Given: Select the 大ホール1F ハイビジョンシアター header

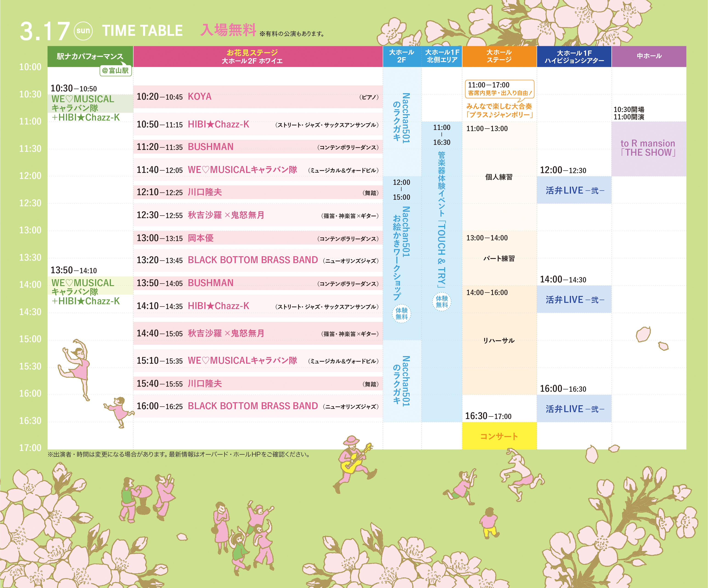Looking at the screenshot, I should pos(574,56).
